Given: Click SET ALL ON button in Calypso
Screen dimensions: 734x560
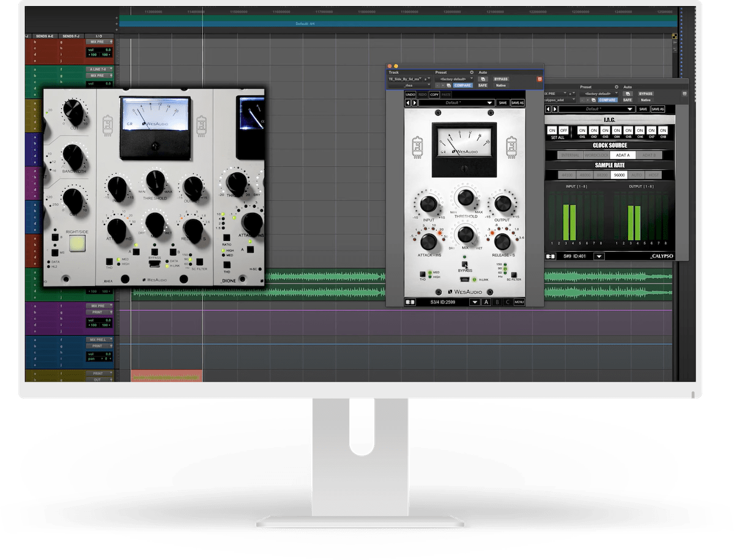Looking at the screenshot, I should point(552,130).
